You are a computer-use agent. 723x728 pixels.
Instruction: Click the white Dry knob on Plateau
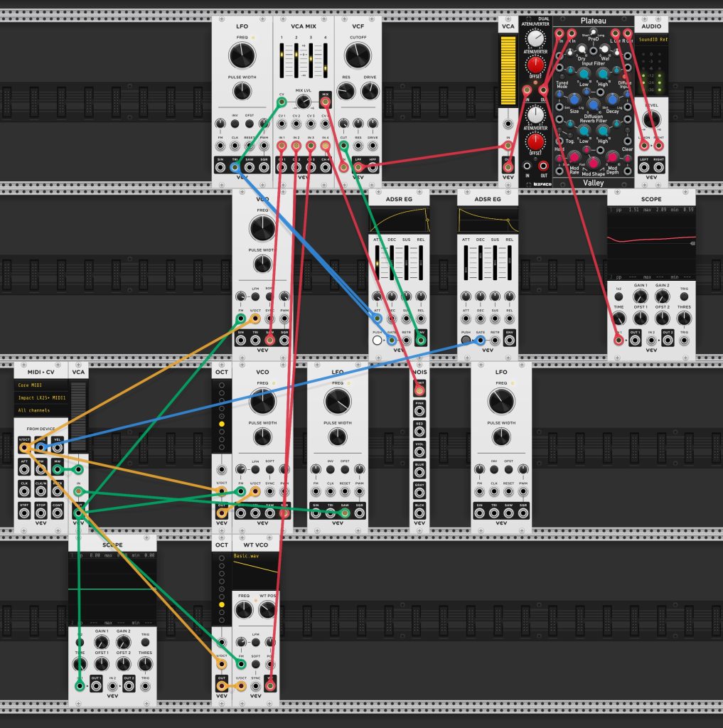tap(582, 49)
